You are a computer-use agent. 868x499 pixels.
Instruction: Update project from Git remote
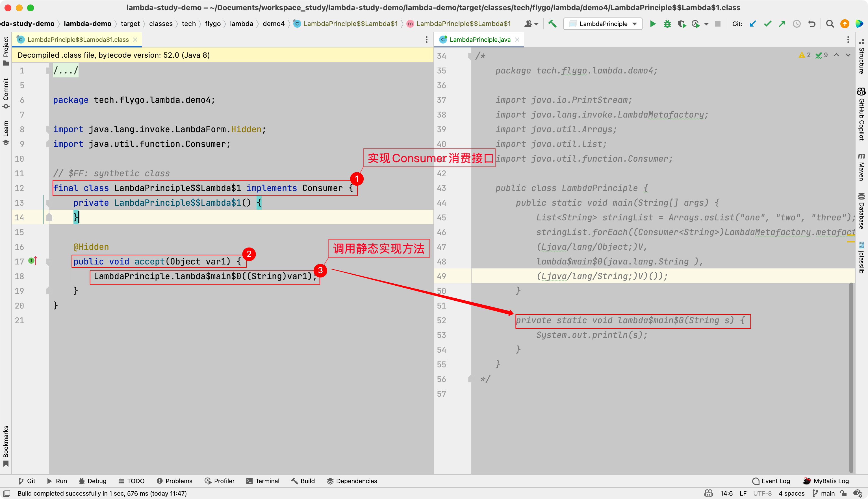click(x=752, y=24)
